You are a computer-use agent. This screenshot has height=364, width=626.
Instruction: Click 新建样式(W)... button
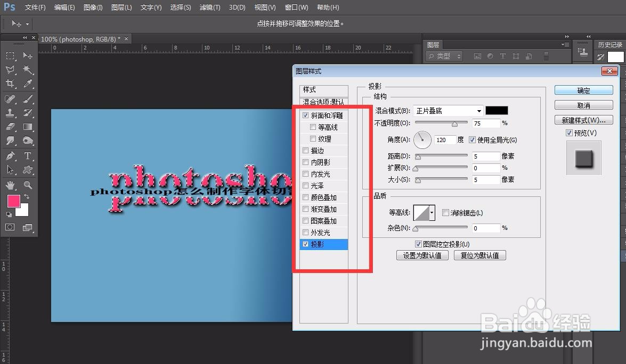[584, 120]
